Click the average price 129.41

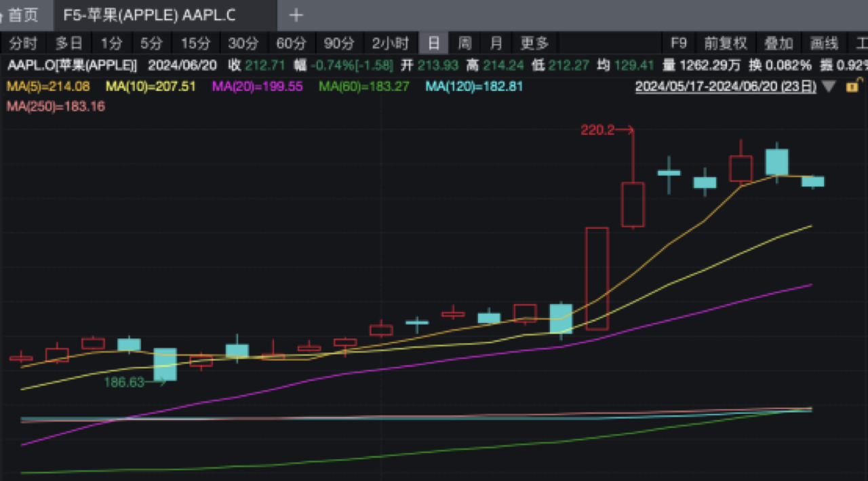634,66
